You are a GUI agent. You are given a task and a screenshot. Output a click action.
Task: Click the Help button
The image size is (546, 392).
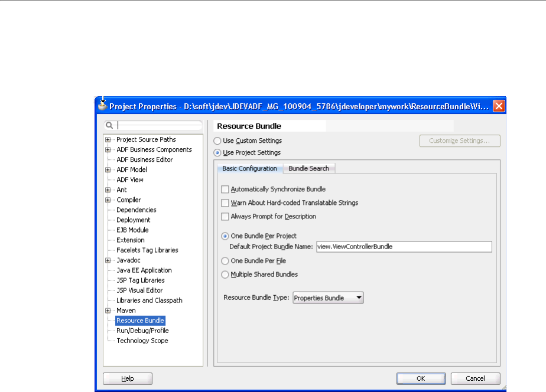[x=128, y=378]
